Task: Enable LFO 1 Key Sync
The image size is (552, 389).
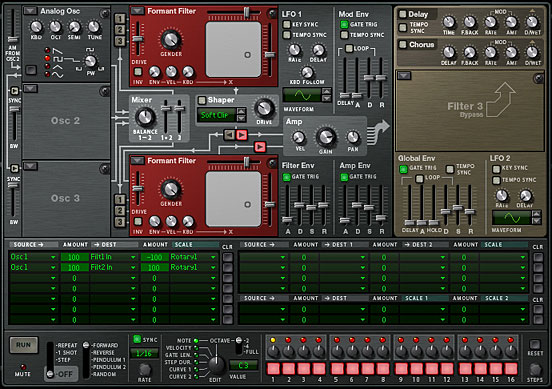Action: [287, 24]
